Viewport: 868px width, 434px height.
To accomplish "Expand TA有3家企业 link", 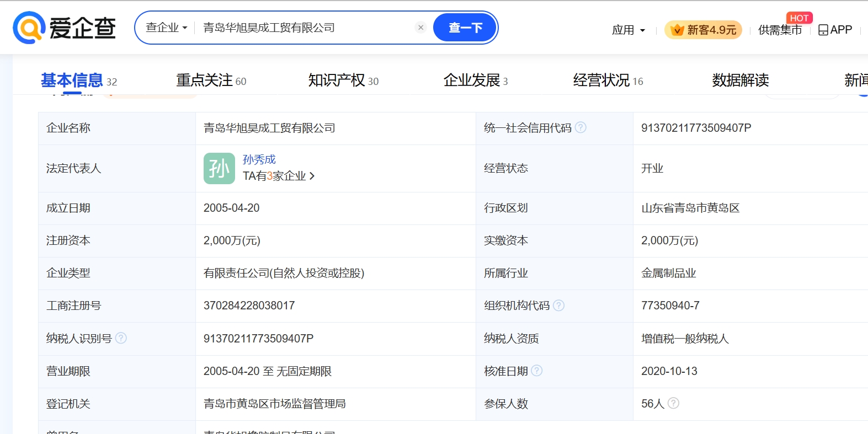I will pos(279,176).
